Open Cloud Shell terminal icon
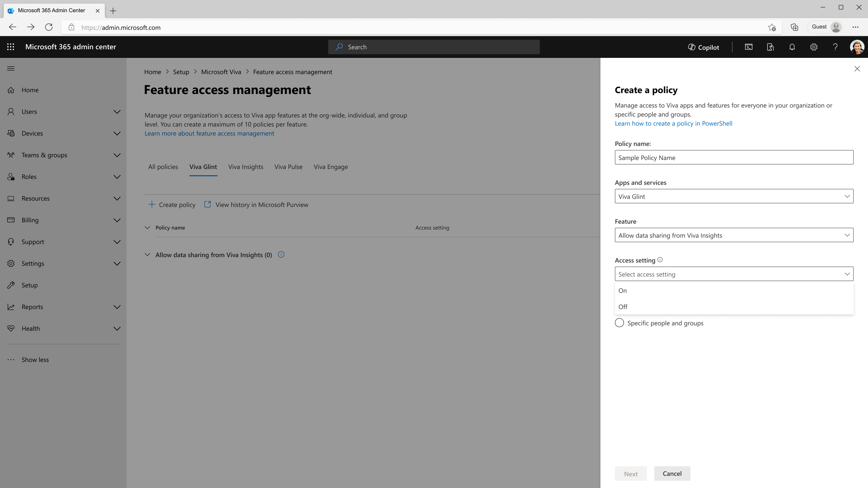Screen dimensions: 868x488 [748, 47]
